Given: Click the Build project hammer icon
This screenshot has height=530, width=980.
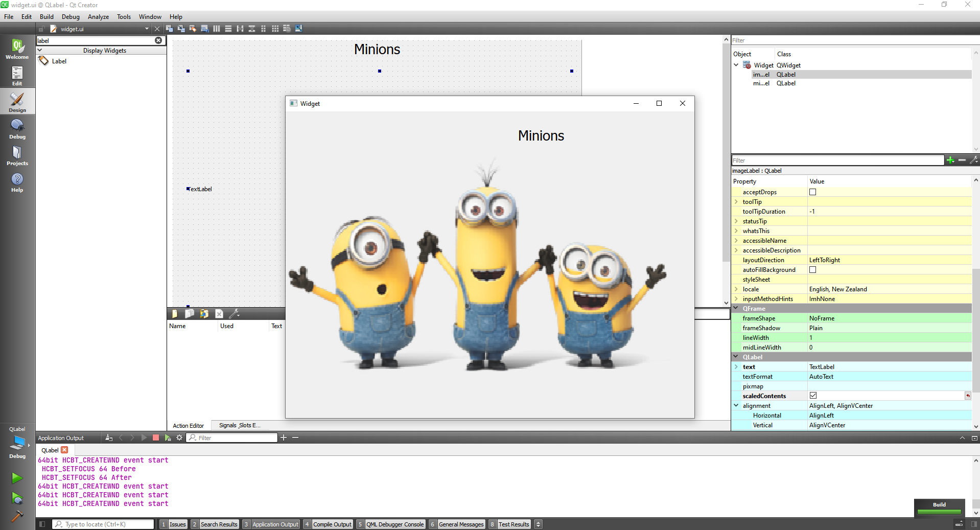Looking at the screenshot, I should (17, 516).
